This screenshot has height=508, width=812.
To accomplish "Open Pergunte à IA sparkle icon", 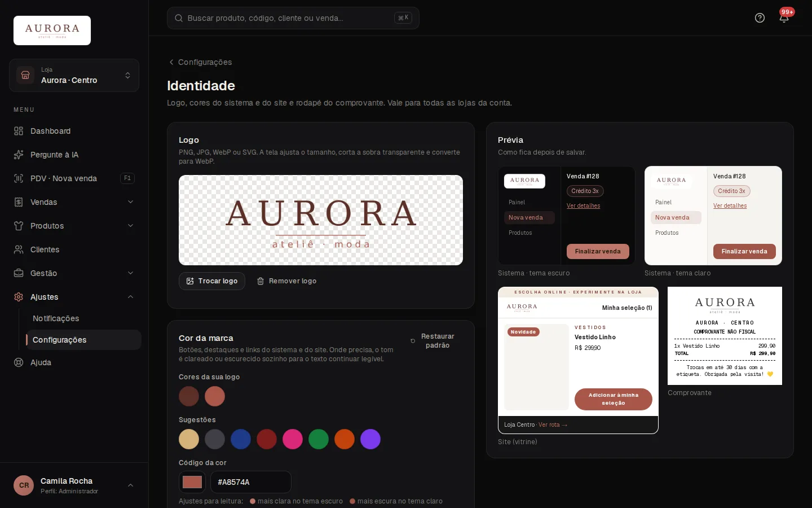I will 19,155.
